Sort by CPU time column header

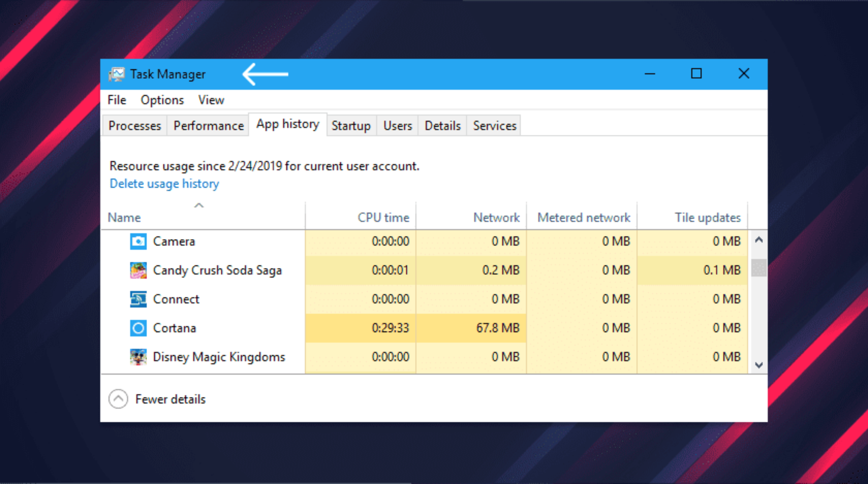[381, 217]
